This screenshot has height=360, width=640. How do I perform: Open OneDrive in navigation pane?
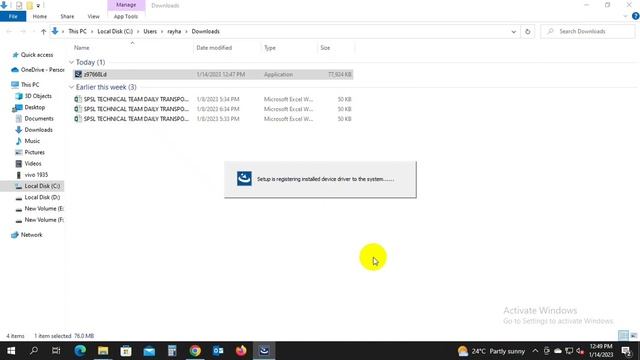(x=42, y=70)
